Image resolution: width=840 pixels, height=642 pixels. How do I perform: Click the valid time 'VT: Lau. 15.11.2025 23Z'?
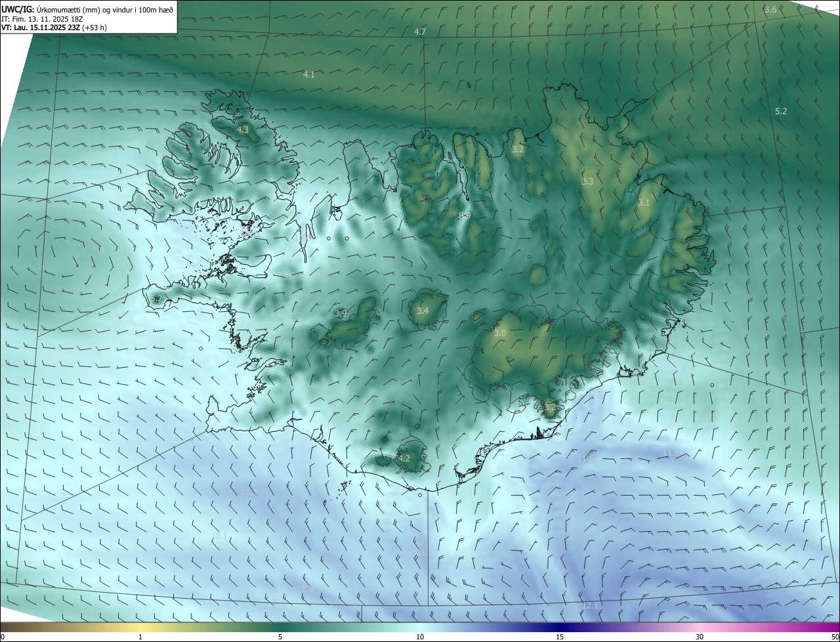[x=41, y=28]
